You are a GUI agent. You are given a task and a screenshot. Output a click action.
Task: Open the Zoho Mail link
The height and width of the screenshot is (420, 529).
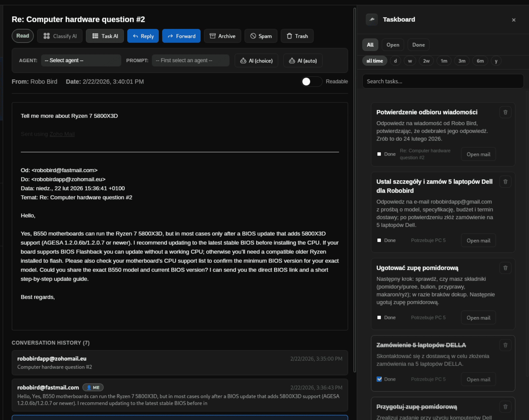point(62,134)
